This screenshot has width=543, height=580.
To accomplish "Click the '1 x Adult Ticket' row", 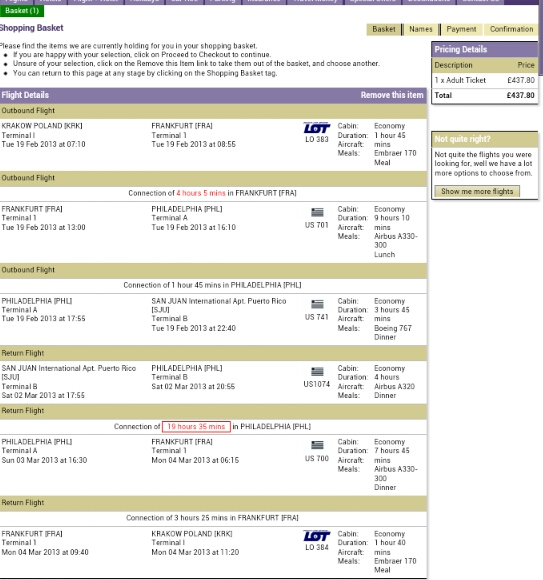I will coord(485,80).
